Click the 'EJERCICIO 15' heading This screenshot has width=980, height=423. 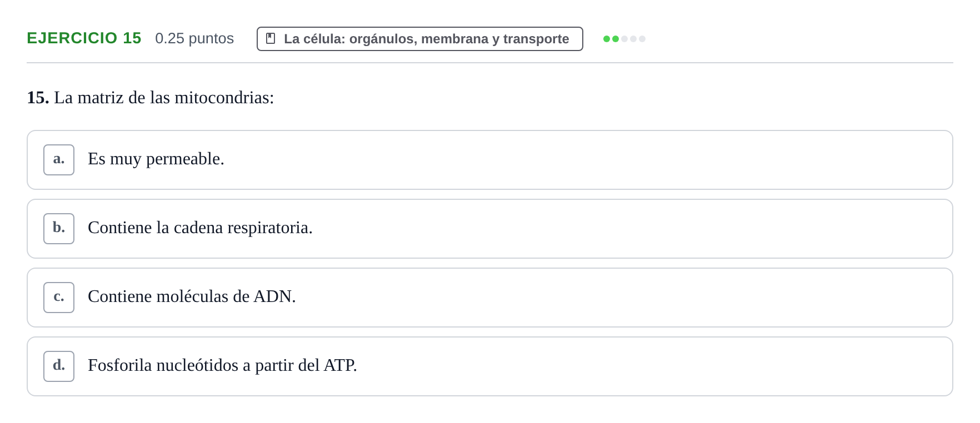[x=84, y=38]
